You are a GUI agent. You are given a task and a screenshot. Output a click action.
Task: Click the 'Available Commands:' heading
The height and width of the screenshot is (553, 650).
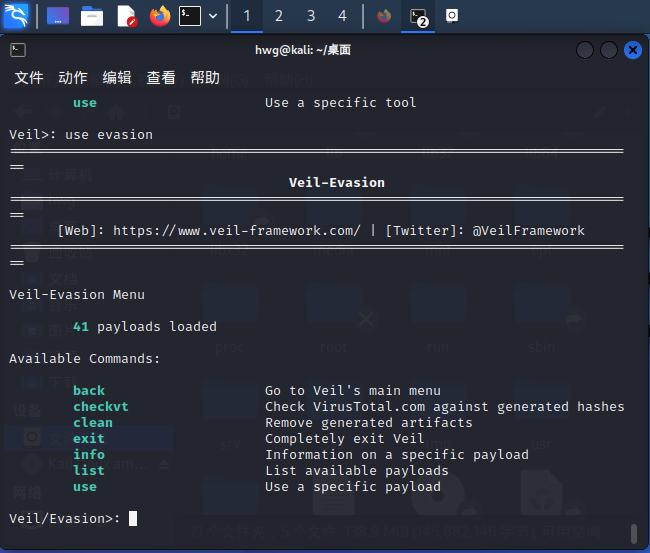[x=85, y=359]
